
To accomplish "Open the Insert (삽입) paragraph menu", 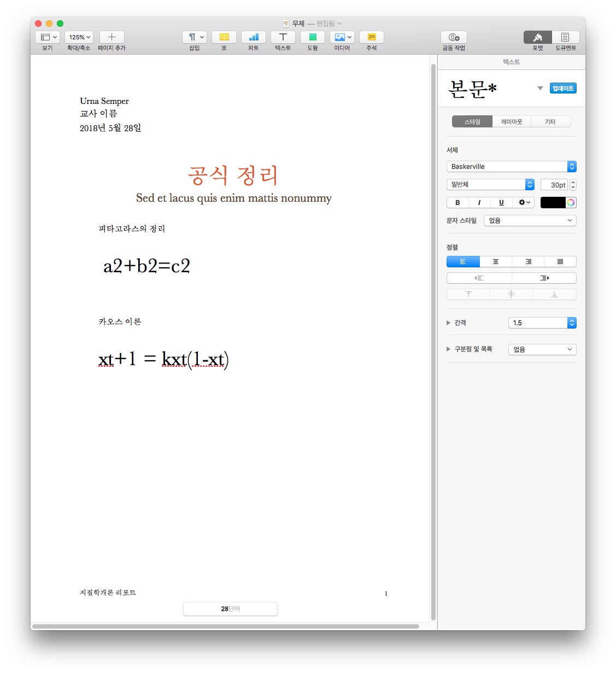I will tap(195, 37).
